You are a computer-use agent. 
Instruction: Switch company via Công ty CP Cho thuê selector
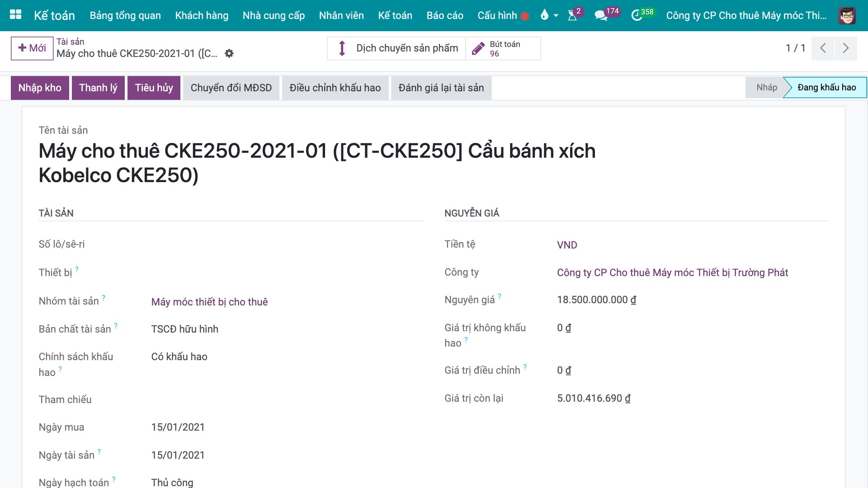(x=746, y=15)
